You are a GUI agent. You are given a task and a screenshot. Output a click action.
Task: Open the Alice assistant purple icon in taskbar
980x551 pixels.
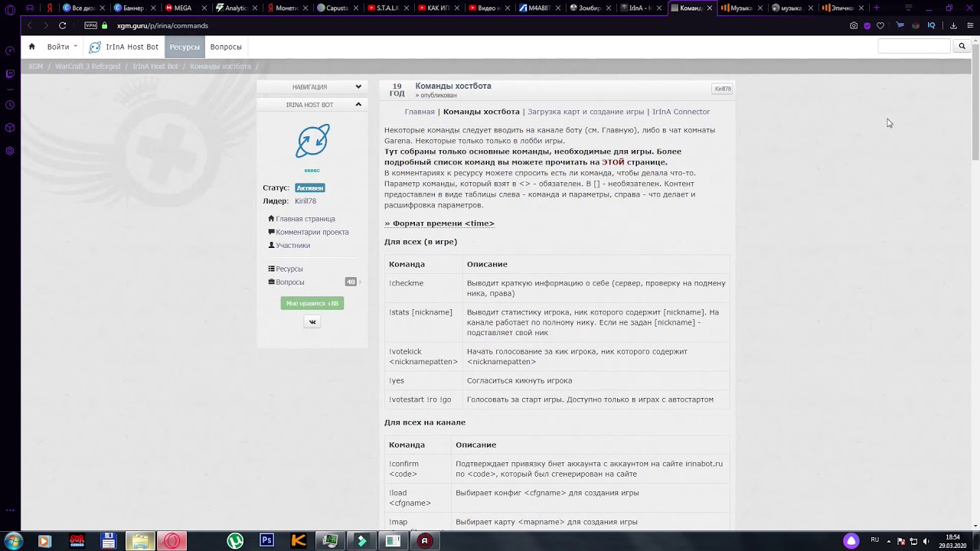tap(851, 541)
